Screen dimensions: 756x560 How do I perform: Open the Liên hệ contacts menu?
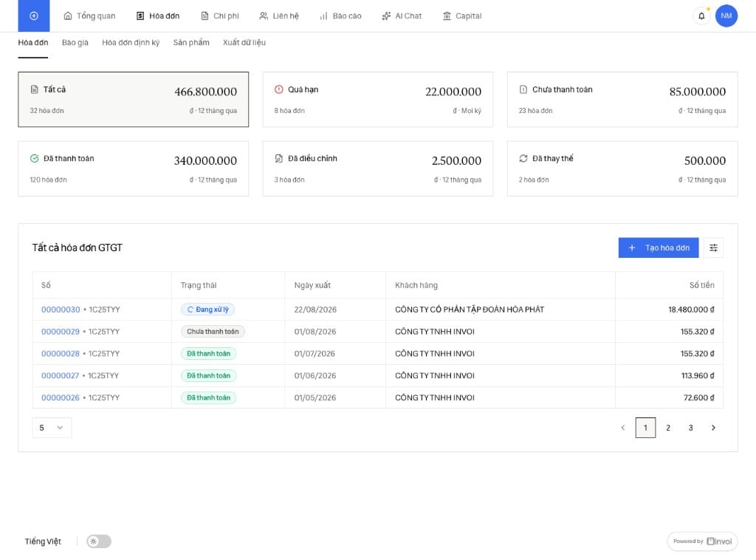click(279, 16)
